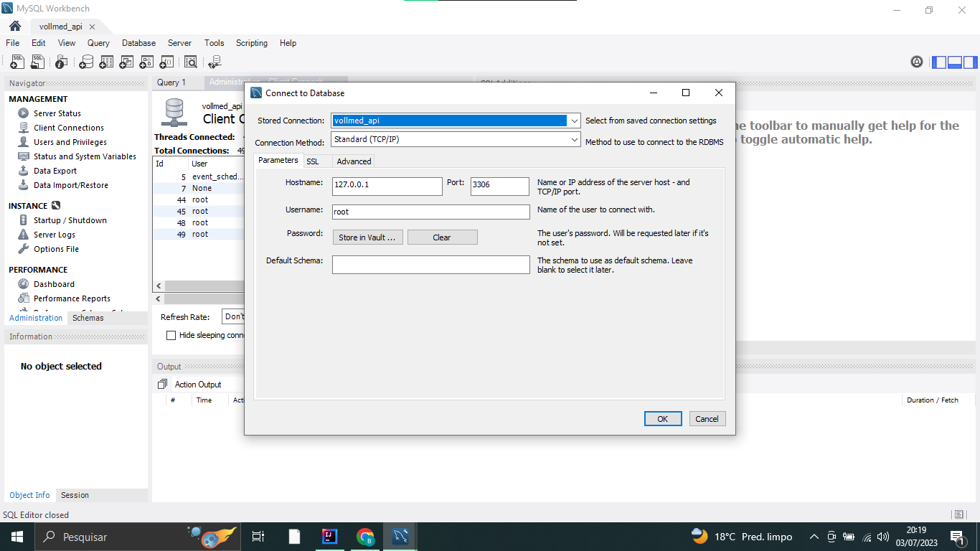Toggle the right sidebar panel icon
Viewport: 980px width, 551px height.
(x=970, y=62)
